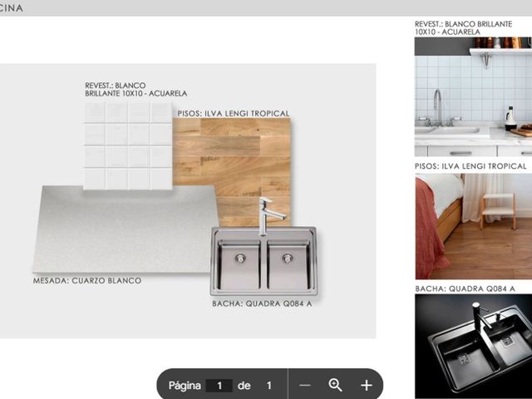Click the chrome faucet on the sink

click(x=269, y=215)
